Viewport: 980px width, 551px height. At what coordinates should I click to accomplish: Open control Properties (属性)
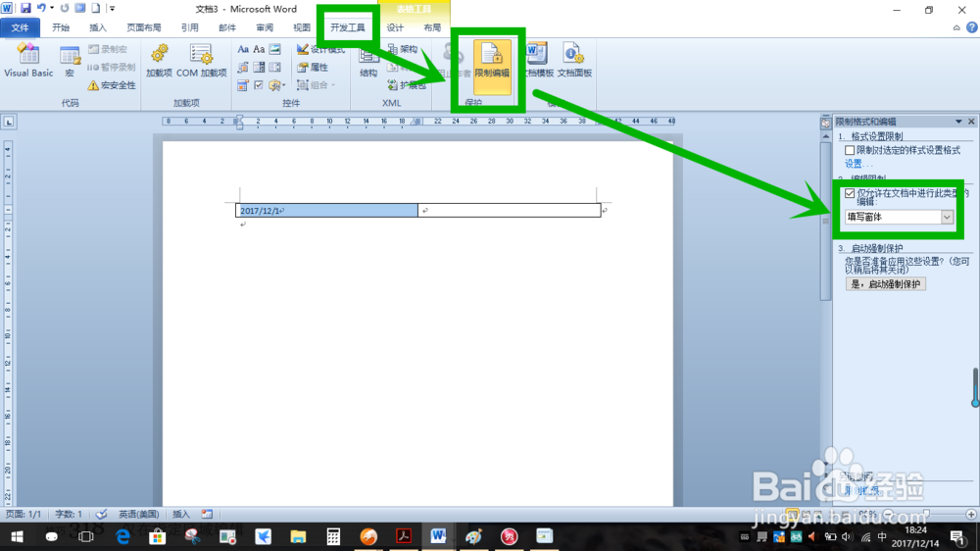coord(313,67)
